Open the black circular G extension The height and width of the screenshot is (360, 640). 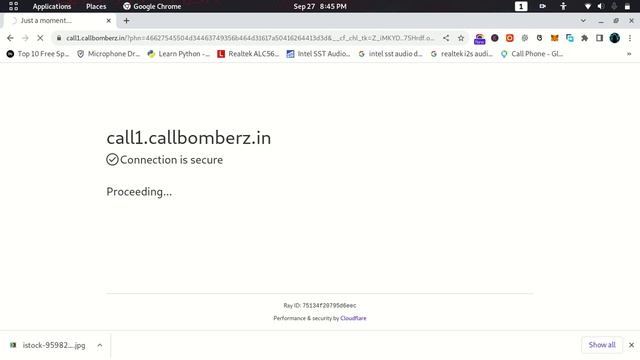point(540,38)
